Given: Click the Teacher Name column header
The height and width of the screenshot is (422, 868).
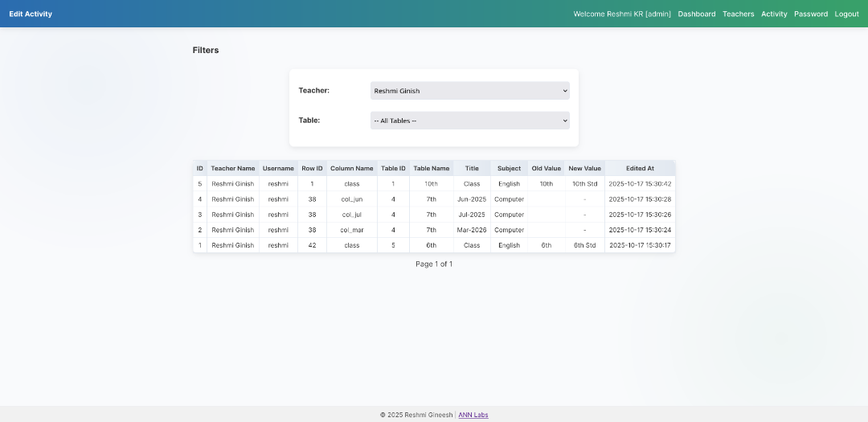Looking at the screenshot, I should (x=233, y=169).
